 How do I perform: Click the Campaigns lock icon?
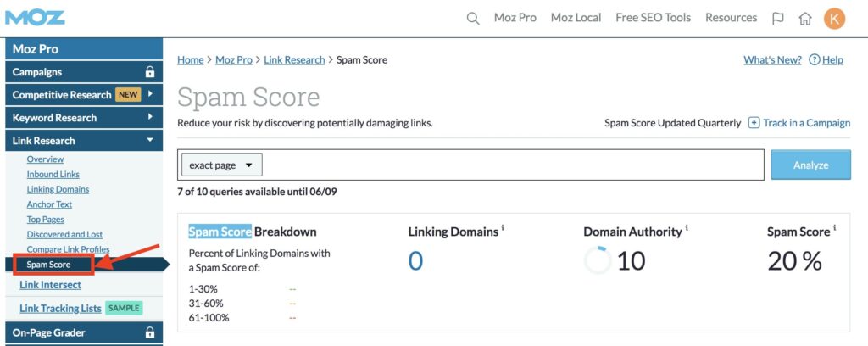point(149,72)
